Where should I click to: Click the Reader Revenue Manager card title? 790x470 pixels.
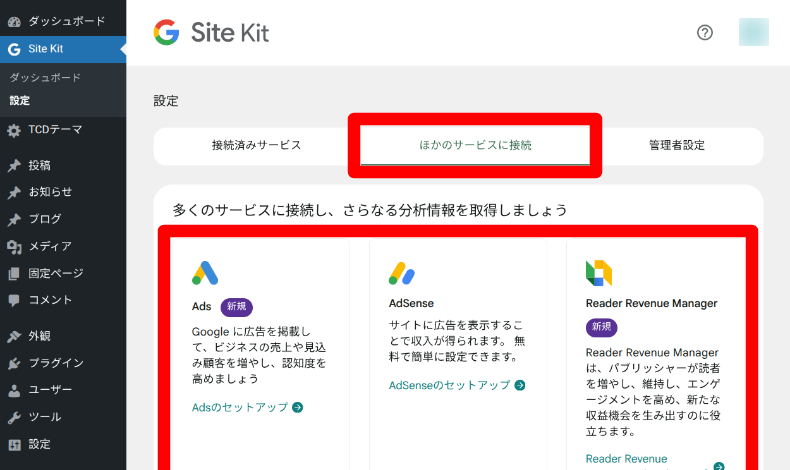(x=651, y=303)
